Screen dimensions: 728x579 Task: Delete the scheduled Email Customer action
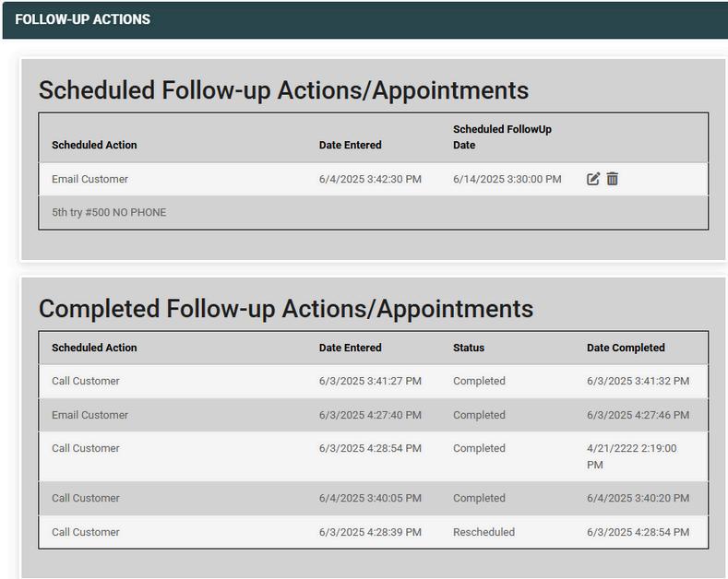[x=613, y=179]
